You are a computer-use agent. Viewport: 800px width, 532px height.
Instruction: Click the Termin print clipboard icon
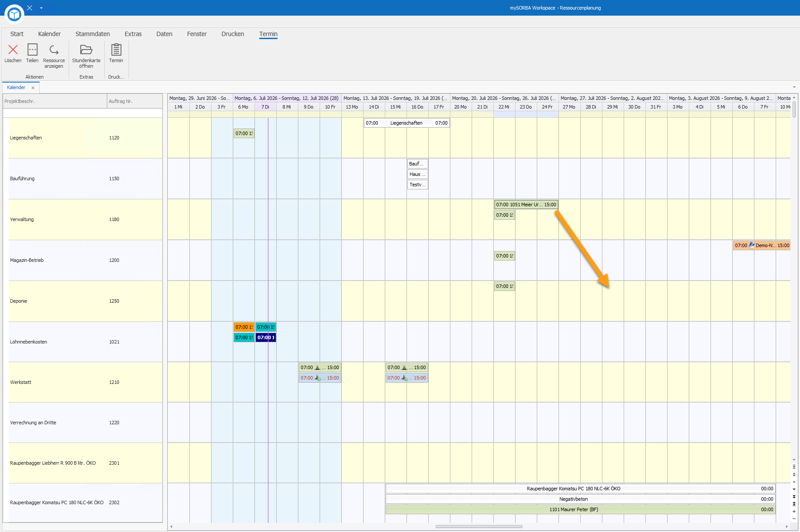[x=116, y=50]
